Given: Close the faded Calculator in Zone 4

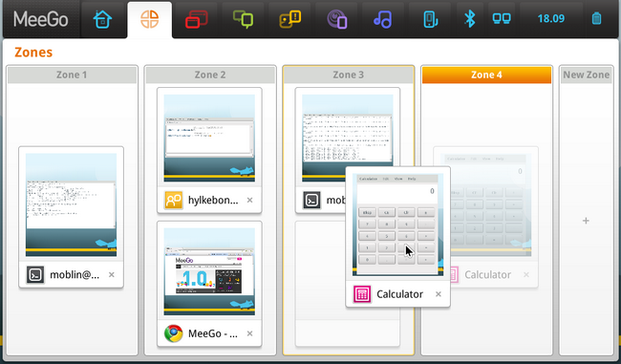Looking at the screenshot, I should (526, 274).
